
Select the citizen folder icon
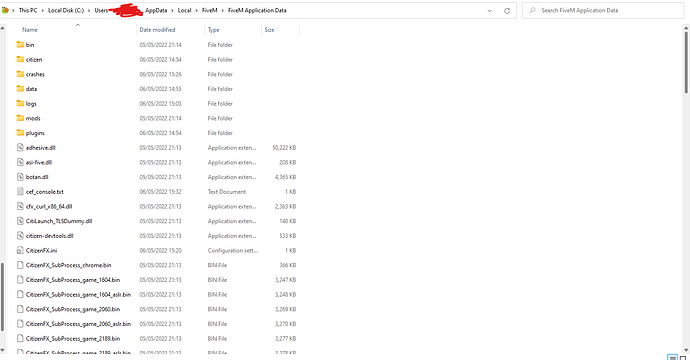(x=20, y=59)
